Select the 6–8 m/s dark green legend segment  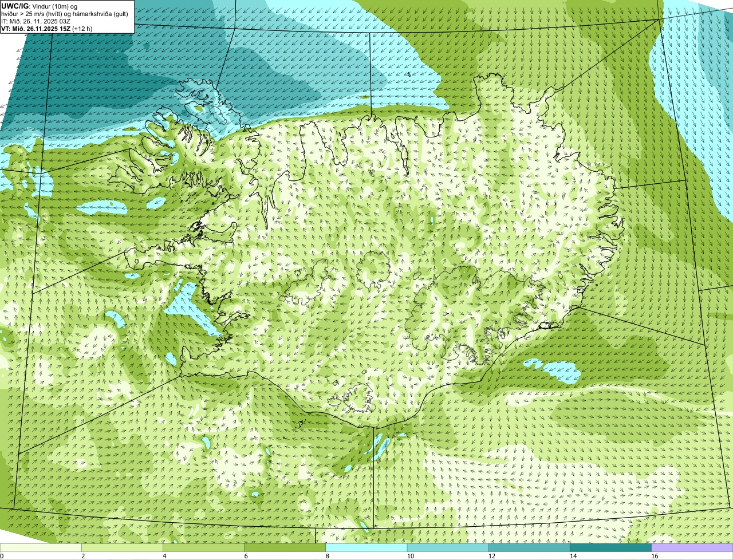point(285,547)
